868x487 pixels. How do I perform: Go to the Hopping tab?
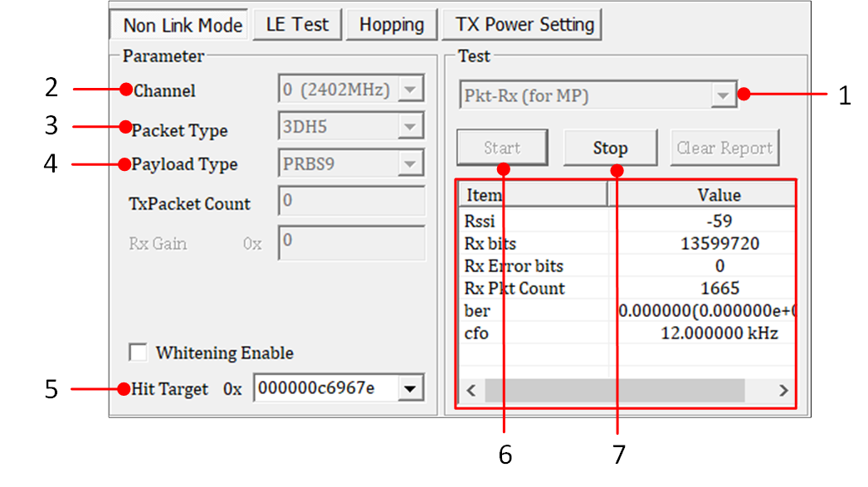coord(392,25)
